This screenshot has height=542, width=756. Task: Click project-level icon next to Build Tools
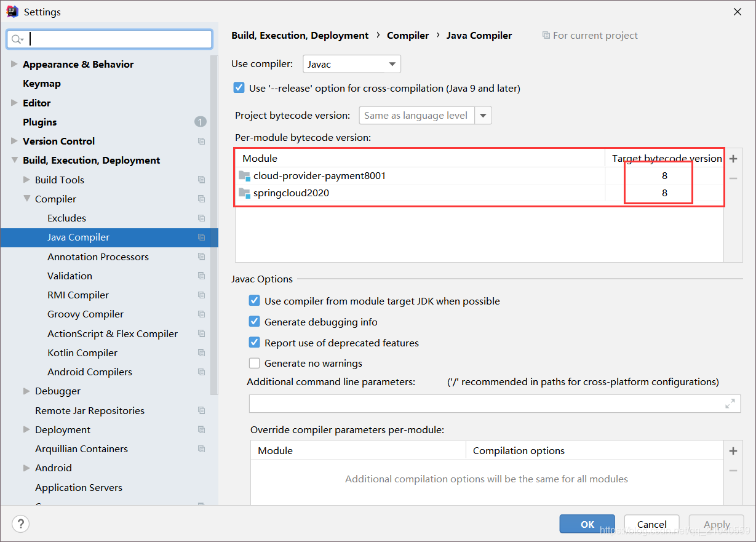click(201, 180)
